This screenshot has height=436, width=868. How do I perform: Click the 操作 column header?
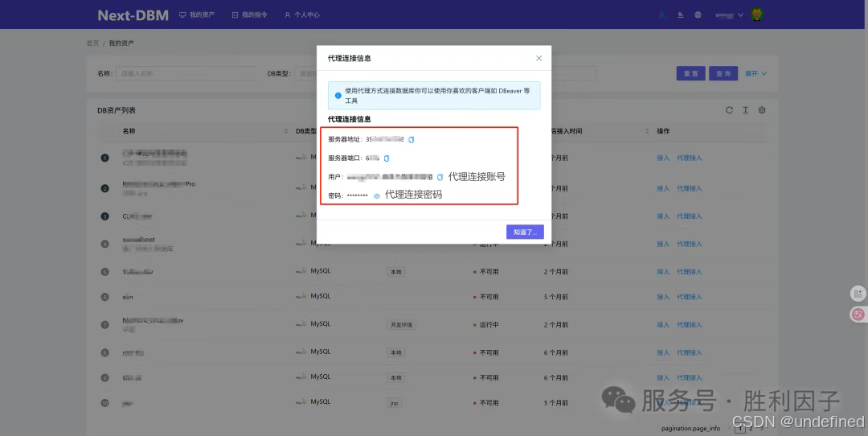(x=663, y=131)
